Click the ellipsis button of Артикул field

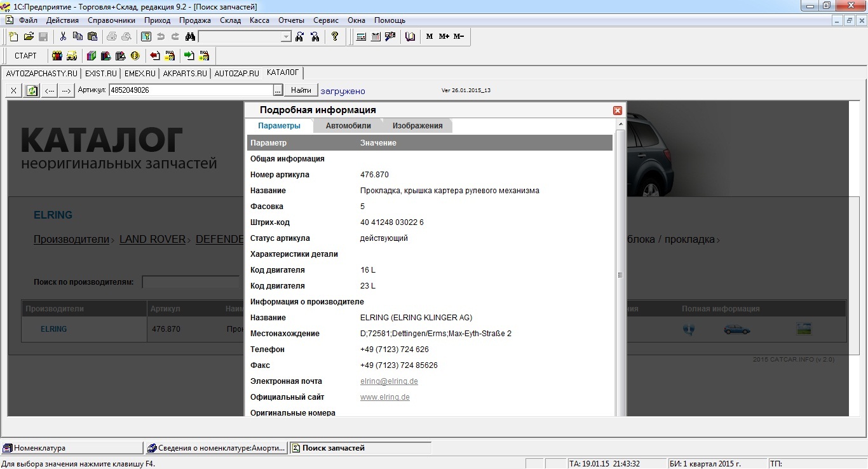pyautogui.click(x=278, y=90)
